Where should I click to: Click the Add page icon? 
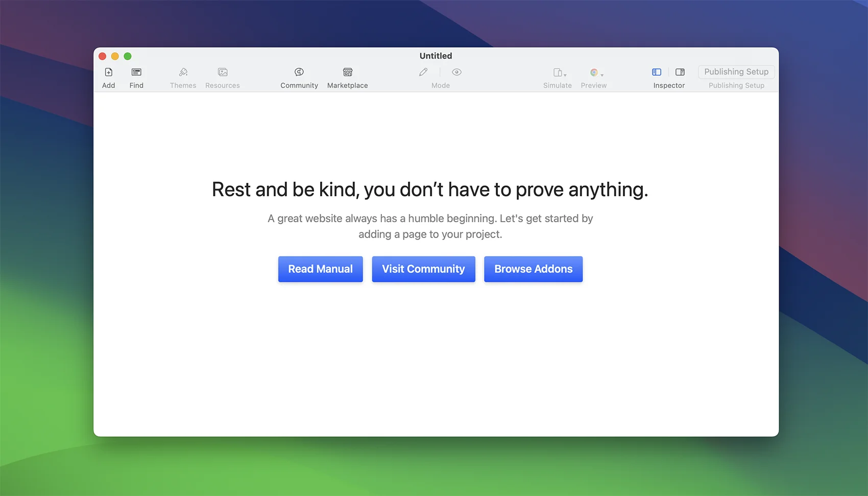pos(109,73)
